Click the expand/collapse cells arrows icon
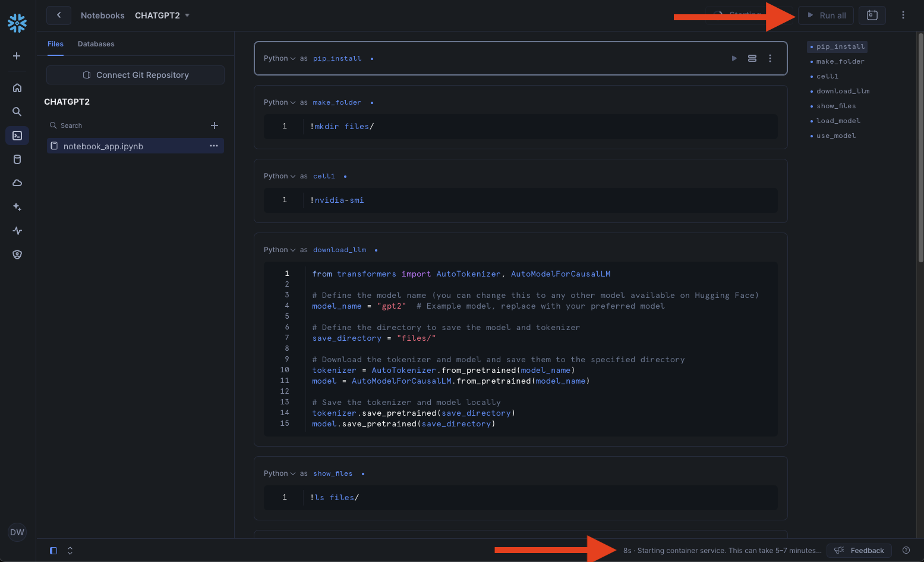Viewport: 924px width, 562px height. (x=70, y=551)
